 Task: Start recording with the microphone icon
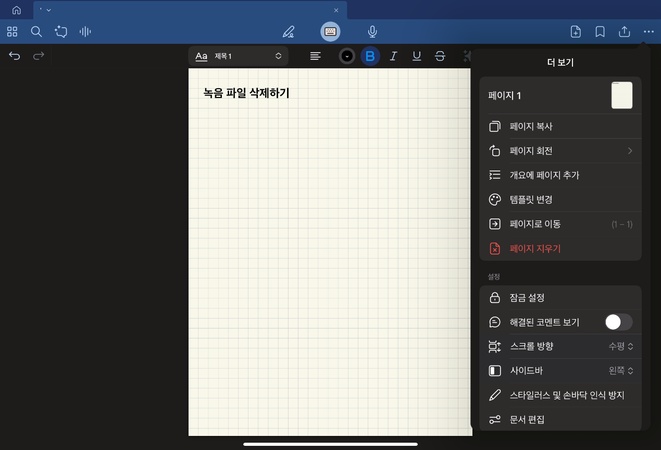tap(372, 32)
